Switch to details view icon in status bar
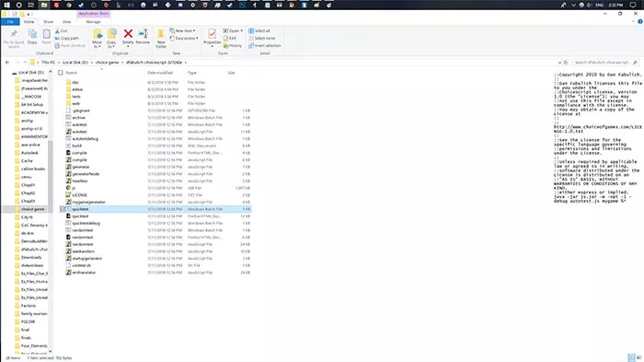The image size is (644, 362). [631, 358]
